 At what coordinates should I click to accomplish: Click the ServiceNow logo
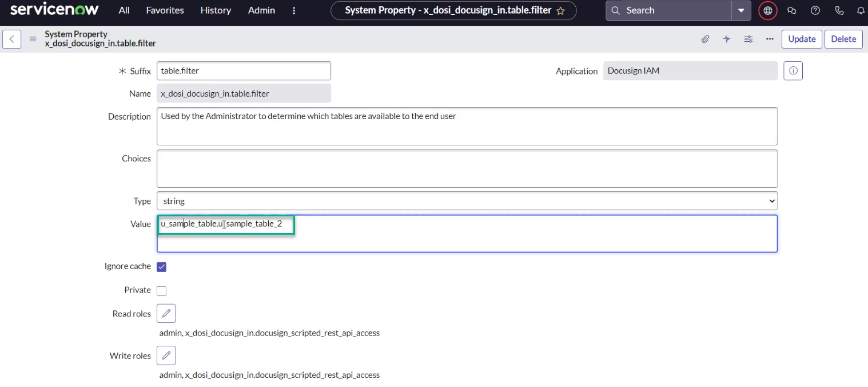click(x=54, y=10)
